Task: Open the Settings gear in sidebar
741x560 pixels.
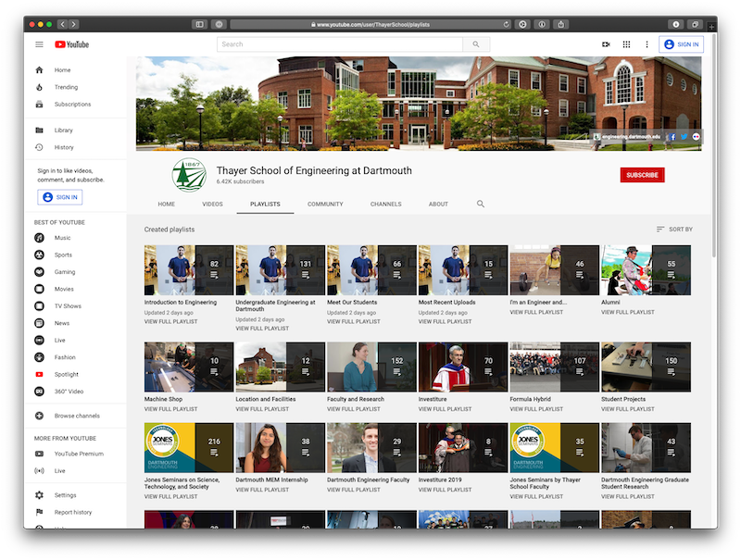Action: (x=39, y=495)
